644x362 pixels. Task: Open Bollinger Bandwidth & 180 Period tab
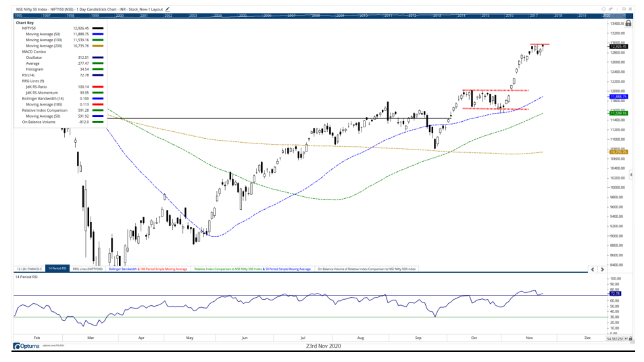pos(148,269)
